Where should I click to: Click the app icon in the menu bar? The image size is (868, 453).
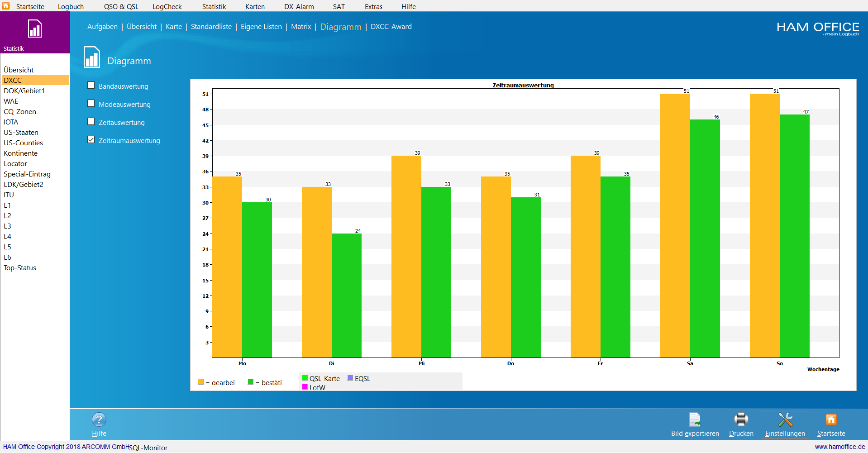(6, 6)
